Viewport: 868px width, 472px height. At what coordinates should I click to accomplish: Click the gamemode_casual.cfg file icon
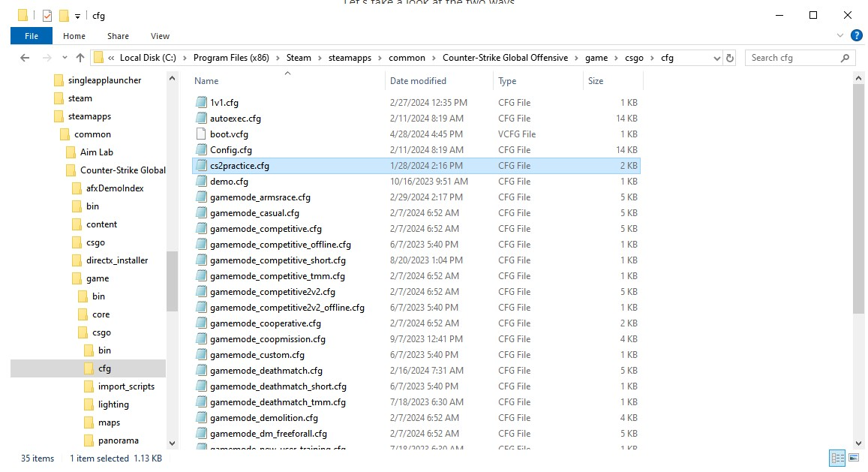pyautogui.click(x=201, y=212)
